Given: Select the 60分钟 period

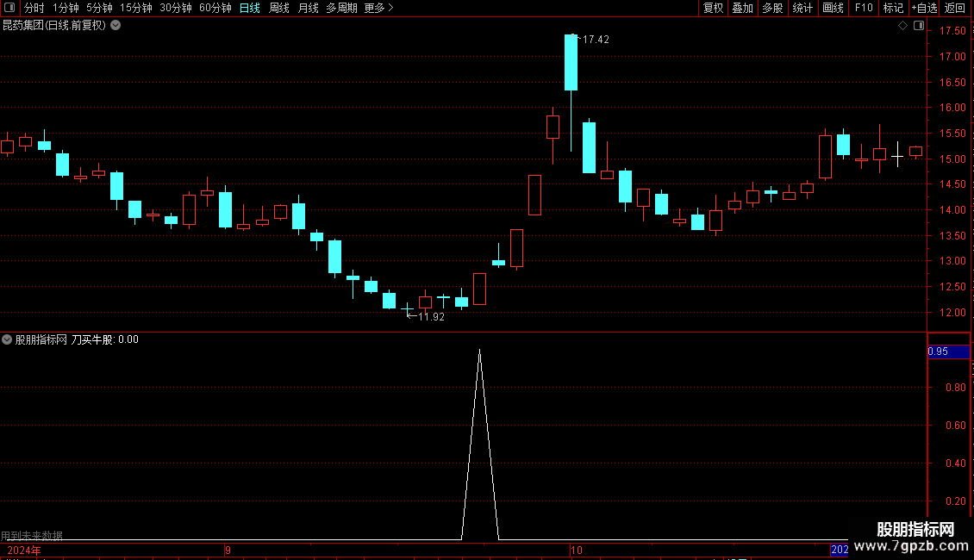Looking at the screenshot, I should (x=215, y=8).
